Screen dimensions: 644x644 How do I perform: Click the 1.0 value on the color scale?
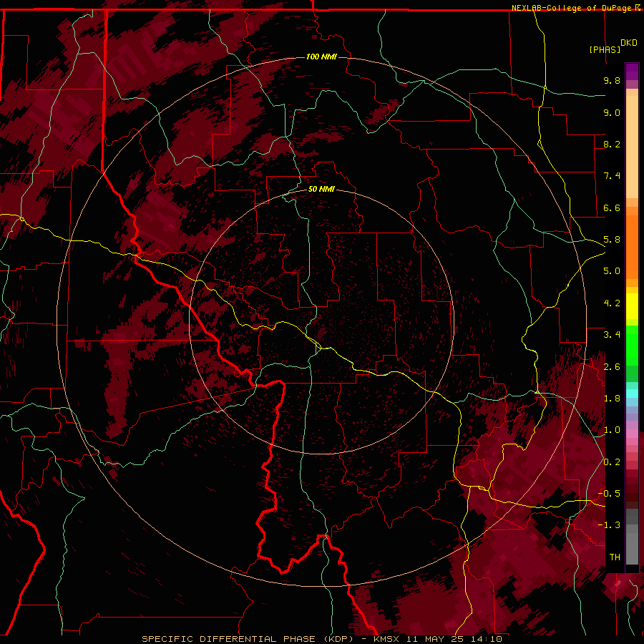(x=612, y=430)
